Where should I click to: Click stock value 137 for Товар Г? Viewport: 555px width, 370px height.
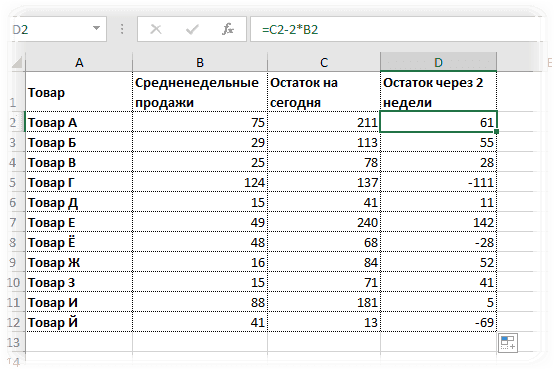point(324,182)
